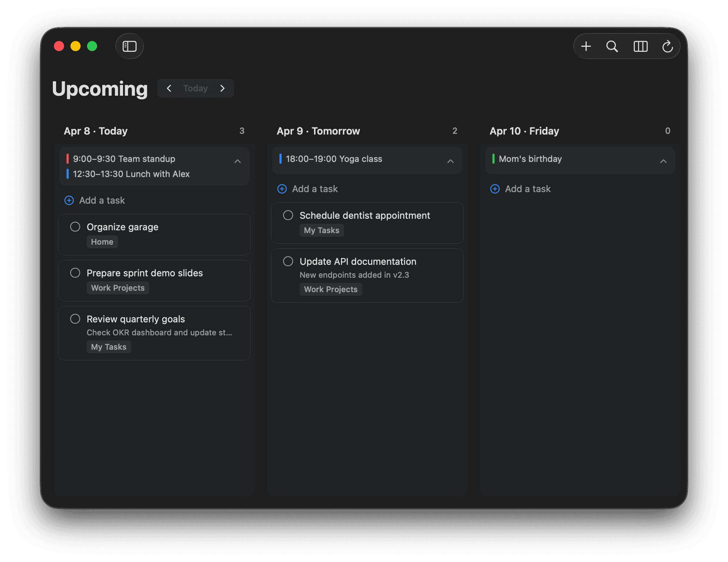Check off Update API documentation
Screen dimensions: 728x562
point(288,261)
